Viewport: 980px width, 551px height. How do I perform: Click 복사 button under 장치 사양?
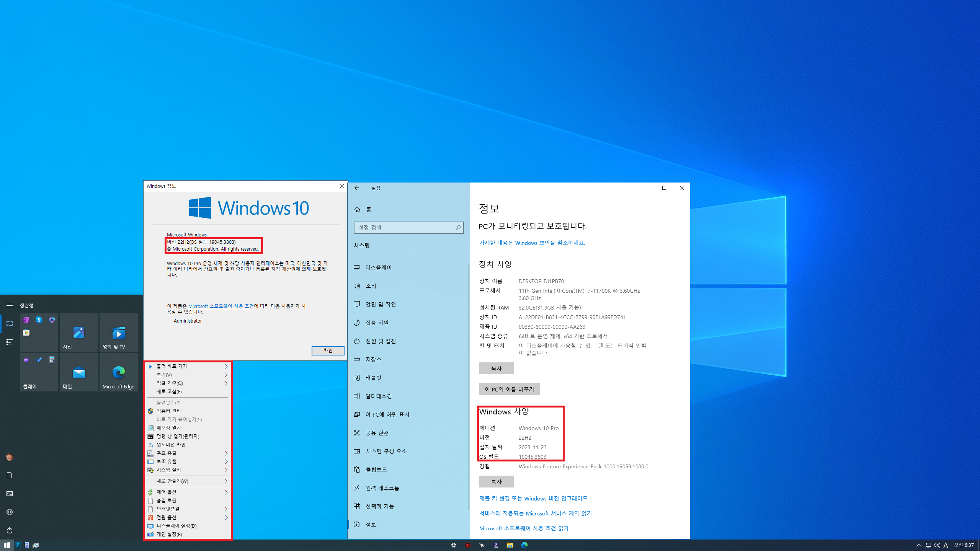(x=496, y=368)
